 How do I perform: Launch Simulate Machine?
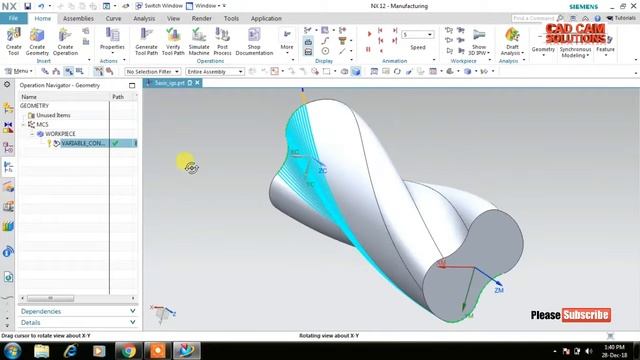pos(199,41)
